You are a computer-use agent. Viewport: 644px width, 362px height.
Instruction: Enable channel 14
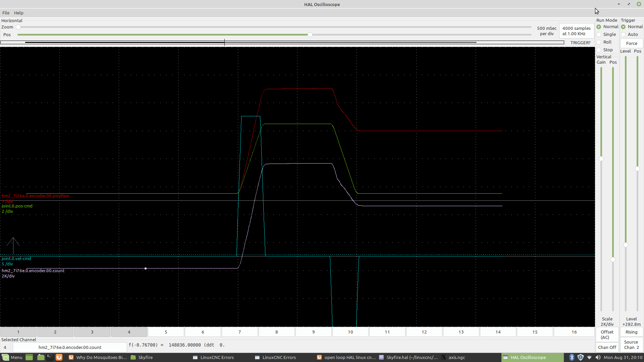pos(498,332)
